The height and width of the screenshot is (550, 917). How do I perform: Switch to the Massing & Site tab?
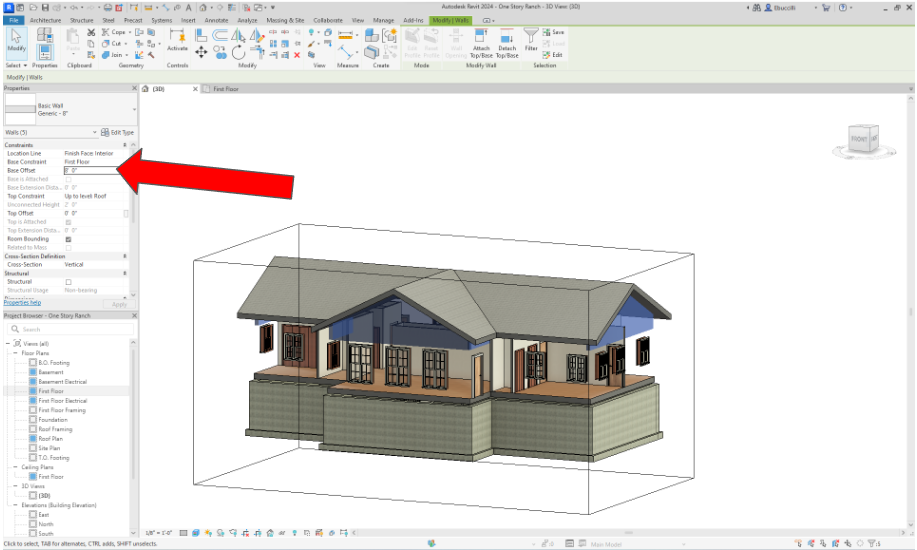pyautogui.click(x=285, y=20)
